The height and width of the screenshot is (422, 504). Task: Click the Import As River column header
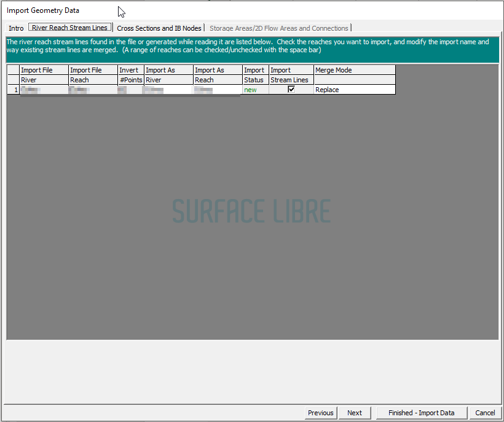(x=168, y=75)
